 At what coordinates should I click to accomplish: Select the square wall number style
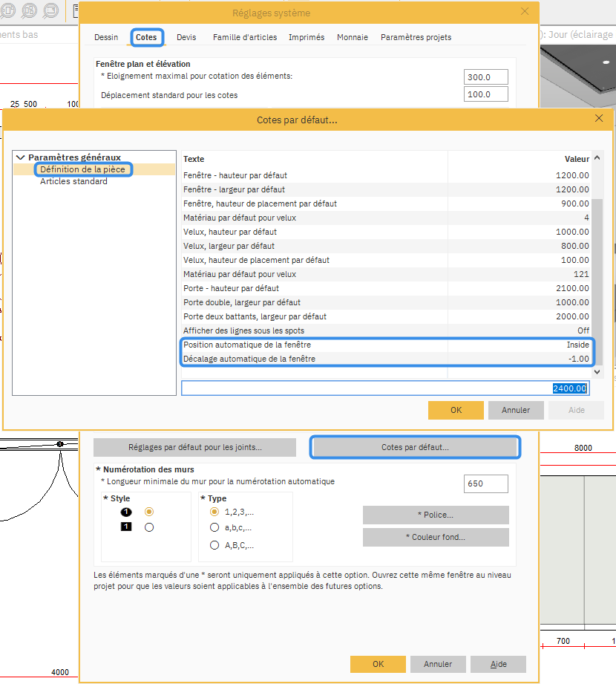pyautogui.click(x=149, y=527)
